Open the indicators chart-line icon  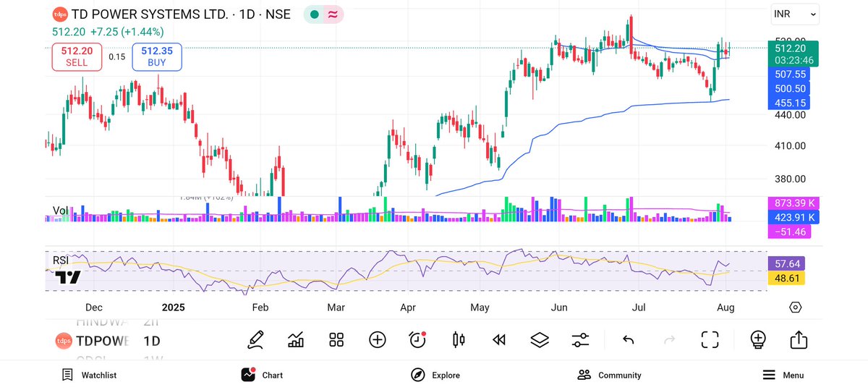[x=296, y=339]
